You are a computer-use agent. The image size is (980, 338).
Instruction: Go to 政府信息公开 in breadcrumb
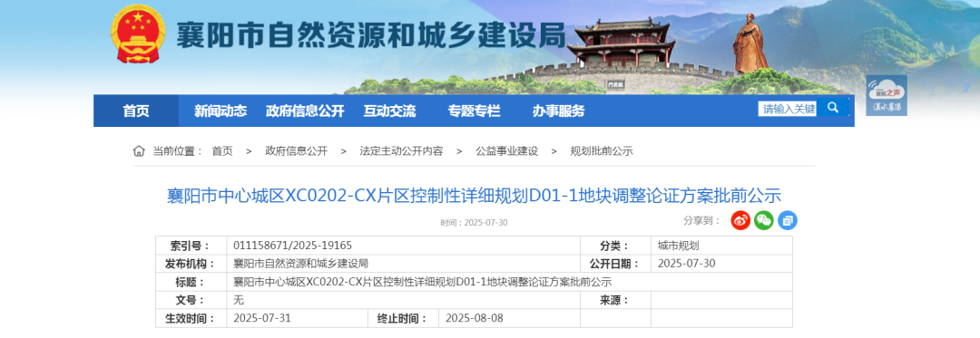[296, 151]
